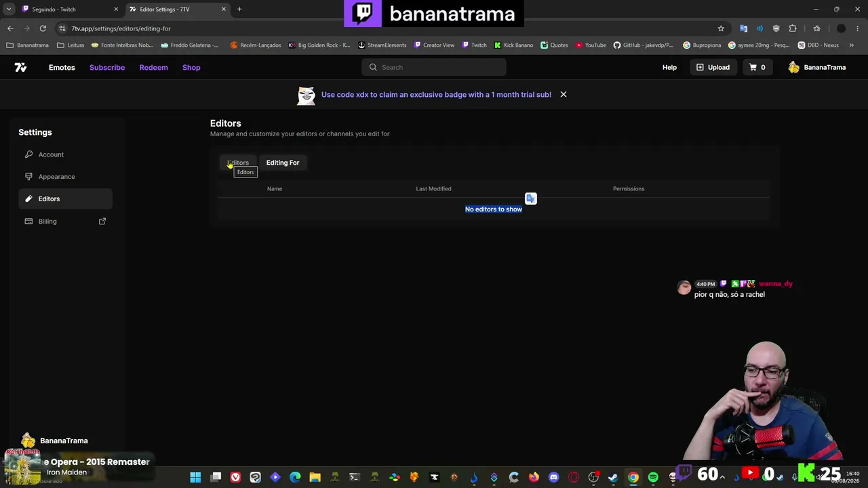868x488 pixels.
Task: Go back to the previous page
Action: 10,28
